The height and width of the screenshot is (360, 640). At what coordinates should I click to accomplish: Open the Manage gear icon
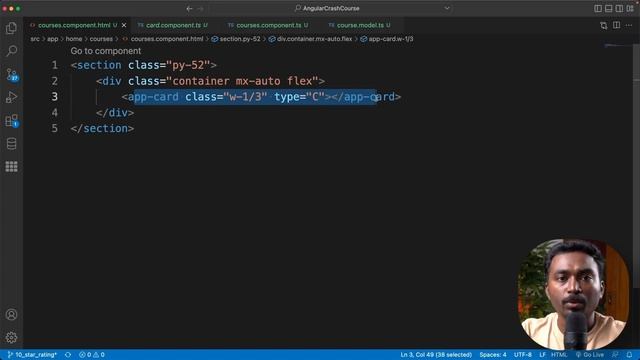[x=11, y=338]
